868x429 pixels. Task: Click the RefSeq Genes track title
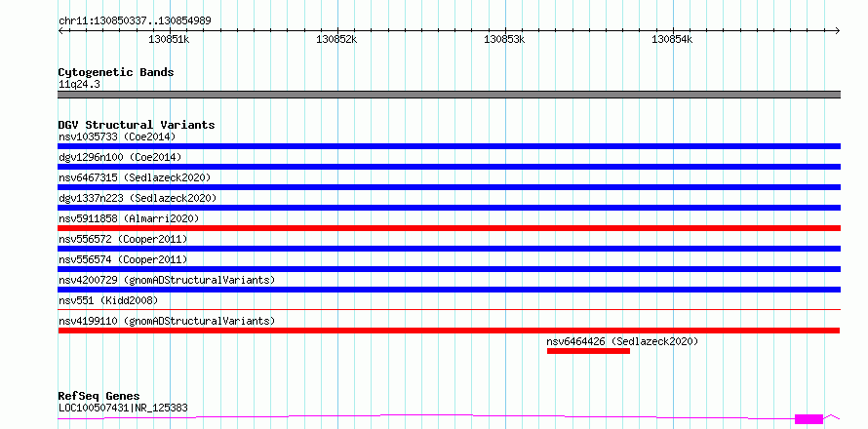point(99,397)
